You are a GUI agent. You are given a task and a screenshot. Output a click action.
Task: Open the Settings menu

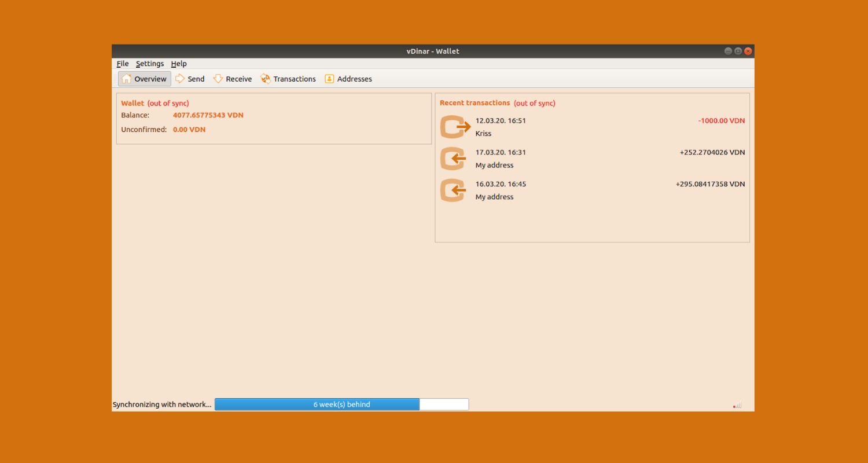click(x=150, y=64)
